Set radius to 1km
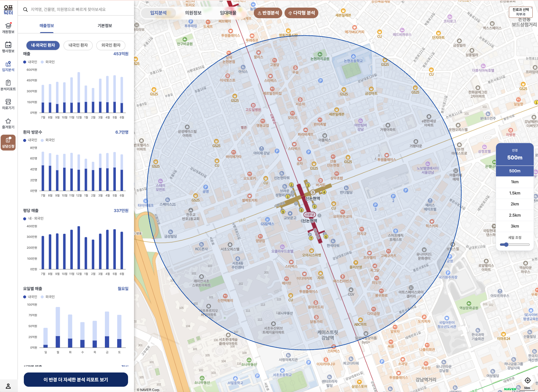This screenshot has height=392, width=538. point(515,182)
